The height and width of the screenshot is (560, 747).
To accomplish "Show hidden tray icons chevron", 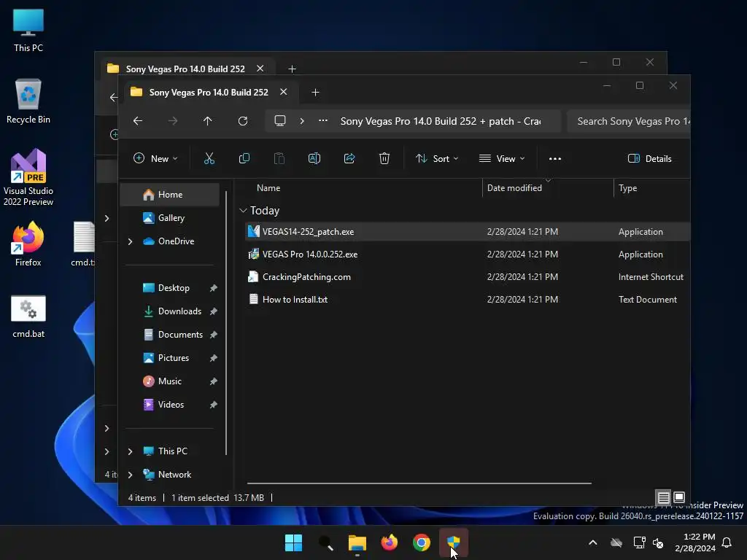I will (592, 542).
